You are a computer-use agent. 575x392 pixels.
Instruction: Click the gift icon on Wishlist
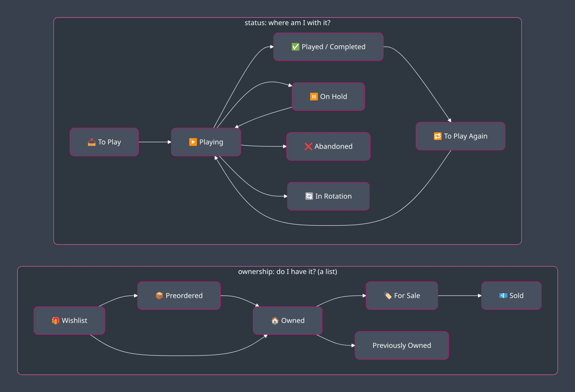click(55, 320)
